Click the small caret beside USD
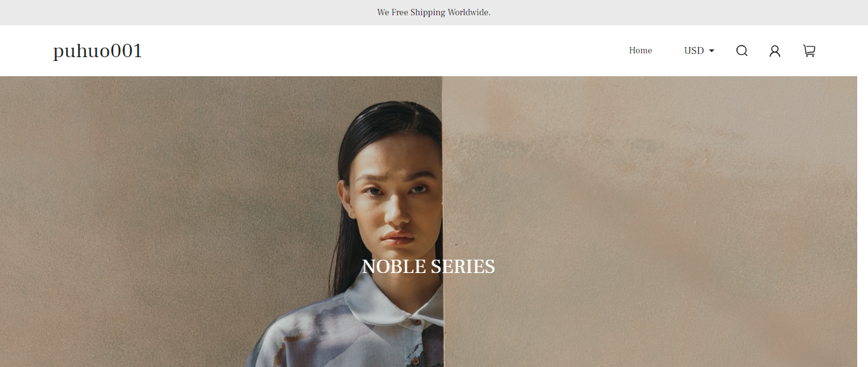 click(712, 51)
